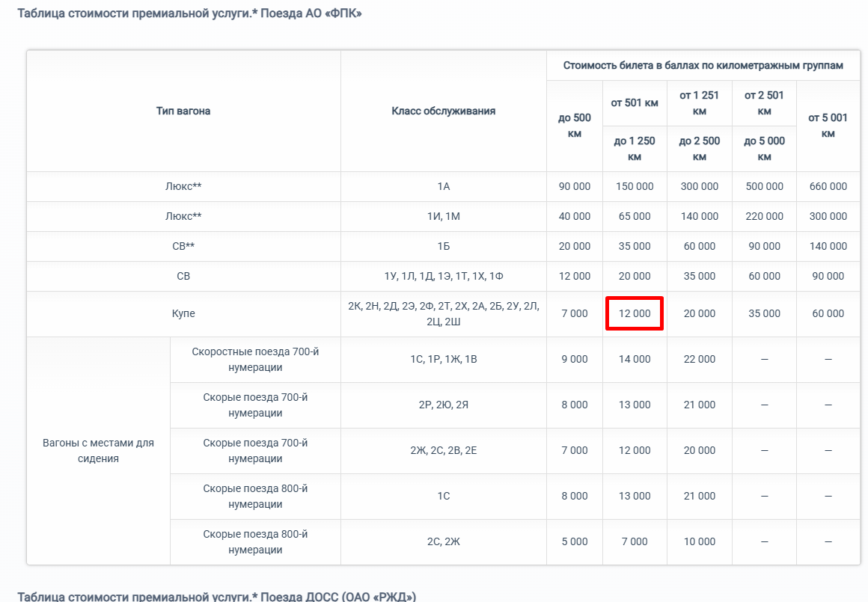Click the highlighted 12 000 cell in Купе row
This screenshot has width=868, height=602.
point(634,313)
